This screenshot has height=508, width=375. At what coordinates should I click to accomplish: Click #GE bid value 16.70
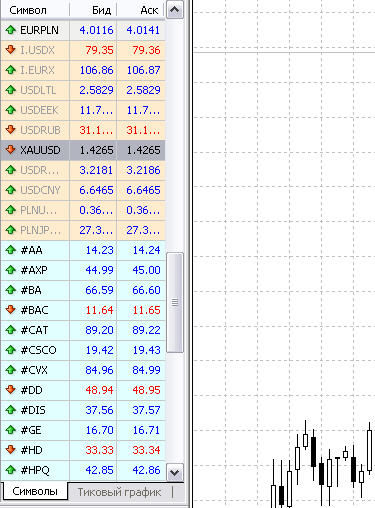(x=99, y=430)
